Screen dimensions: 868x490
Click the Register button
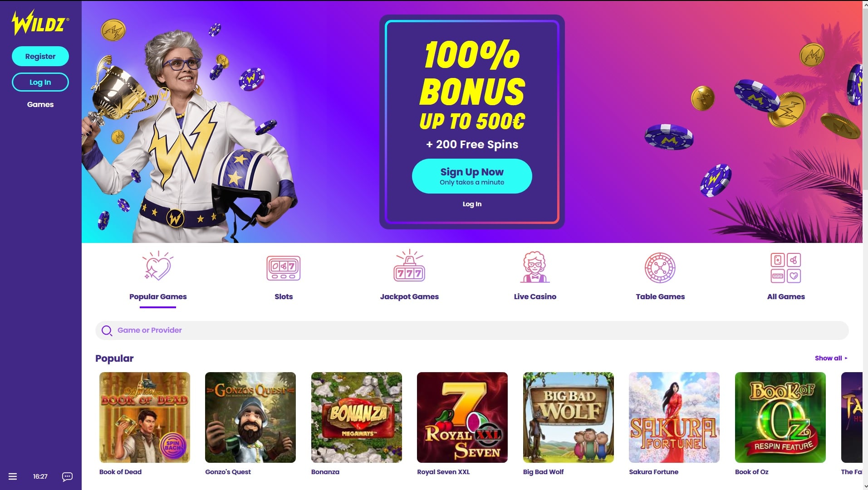click(40, 56)
